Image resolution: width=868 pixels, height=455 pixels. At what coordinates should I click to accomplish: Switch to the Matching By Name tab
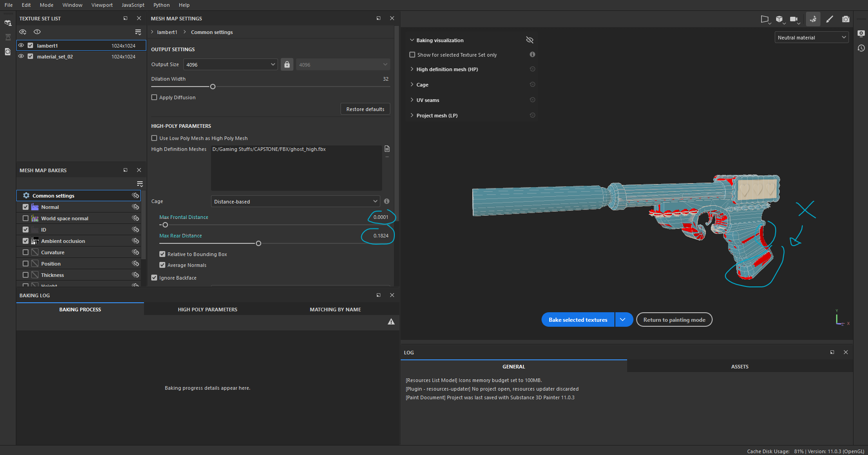click(335, 310)
